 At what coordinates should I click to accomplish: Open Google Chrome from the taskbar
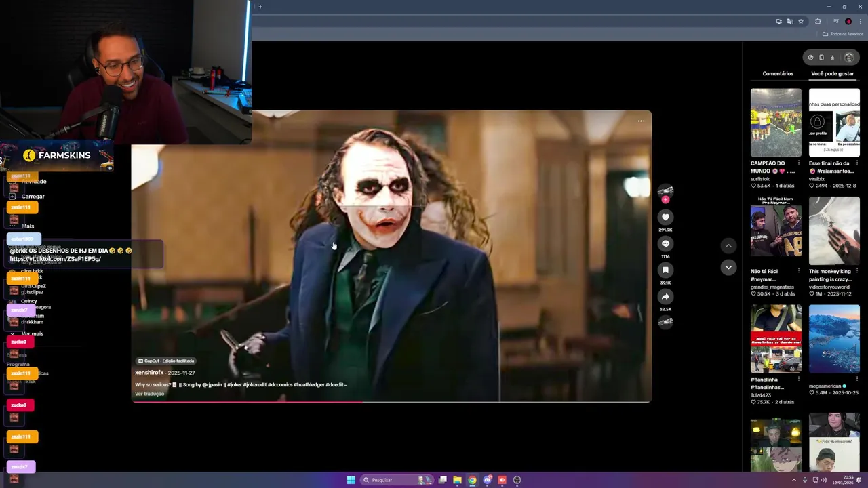pos(472,480)
